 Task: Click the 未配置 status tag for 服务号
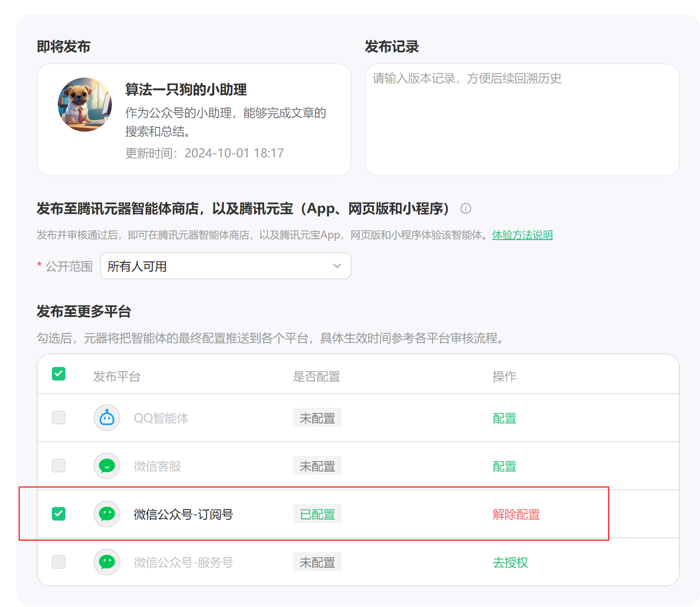pos(317,562)
